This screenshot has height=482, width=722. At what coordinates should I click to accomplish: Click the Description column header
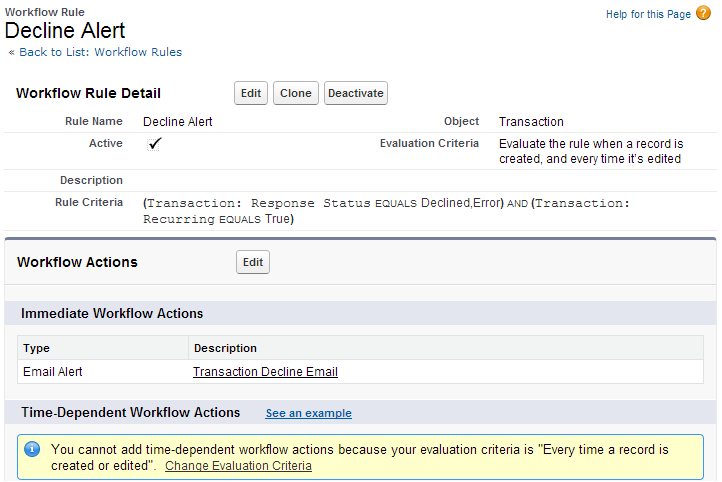(x=446, y=348)
